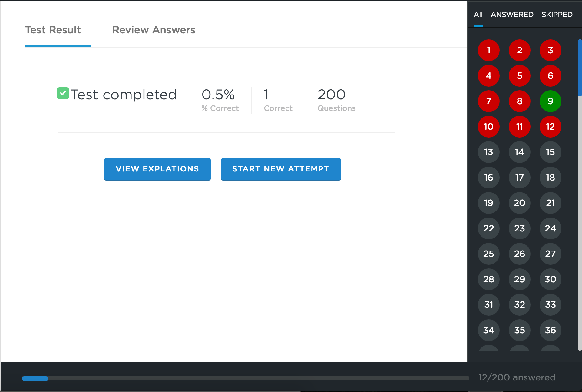
Task: Select unanswered question 14
Action: pyautogui.click(x=520, y=152)
